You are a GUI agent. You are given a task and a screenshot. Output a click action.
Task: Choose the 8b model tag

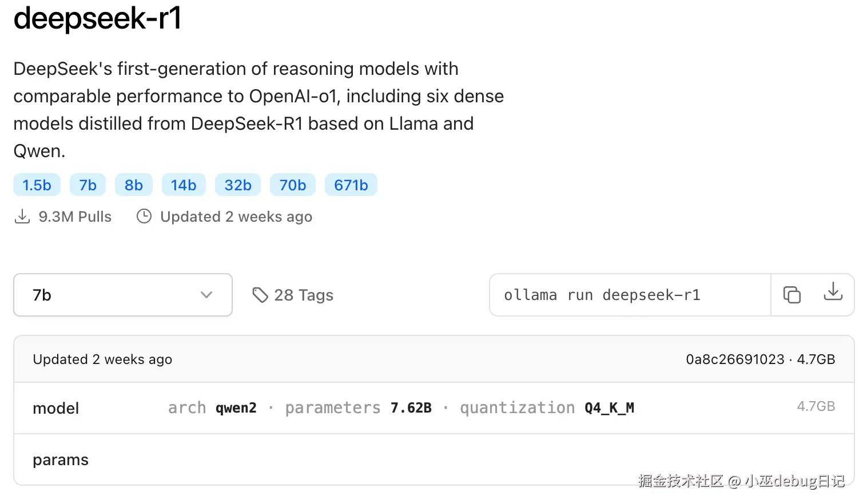(x=134, y=185)
